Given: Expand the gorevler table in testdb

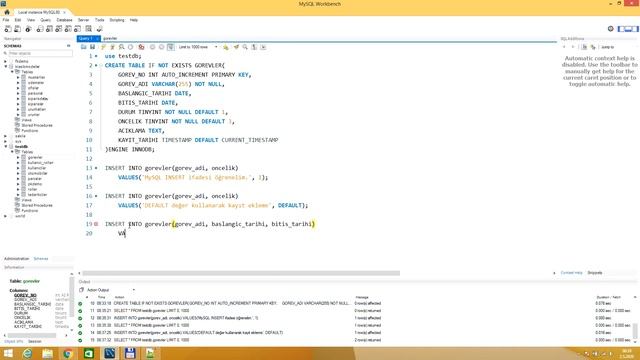Looking at the screenshot, I should pos(18,157).
